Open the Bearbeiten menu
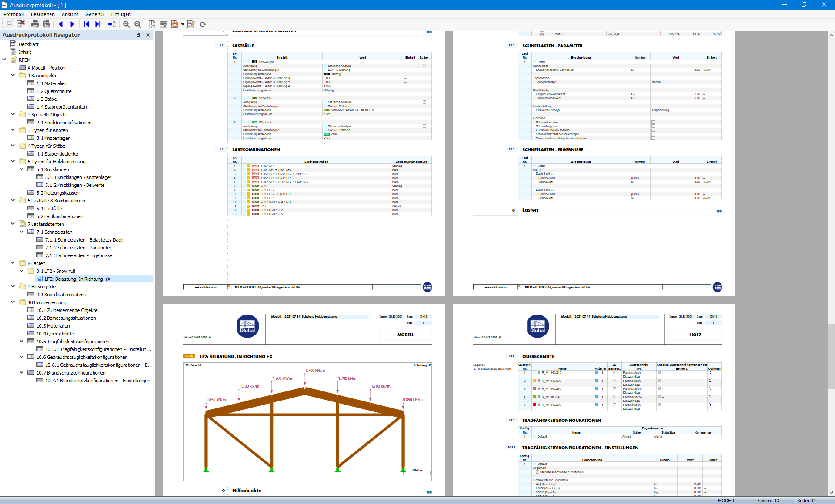Viewport: 835px width, 504px height. click(x=43, y=14)
